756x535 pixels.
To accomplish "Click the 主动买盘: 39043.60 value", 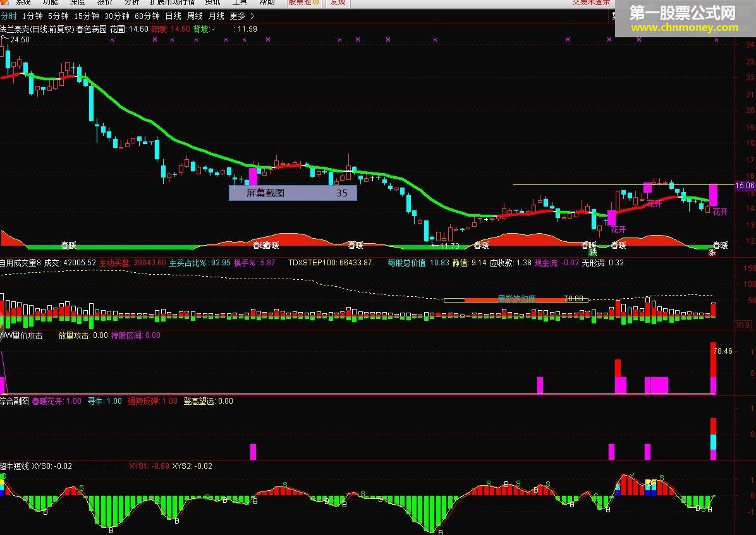I will (133, 263).
